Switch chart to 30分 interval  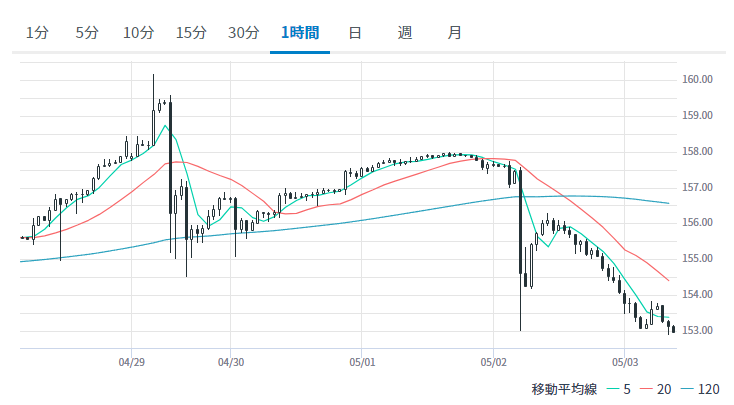[244, 32]
